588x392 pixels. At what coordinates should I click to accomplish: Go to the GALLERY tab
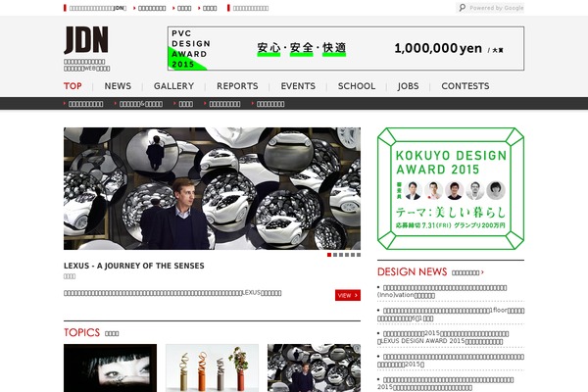point(174,86)
